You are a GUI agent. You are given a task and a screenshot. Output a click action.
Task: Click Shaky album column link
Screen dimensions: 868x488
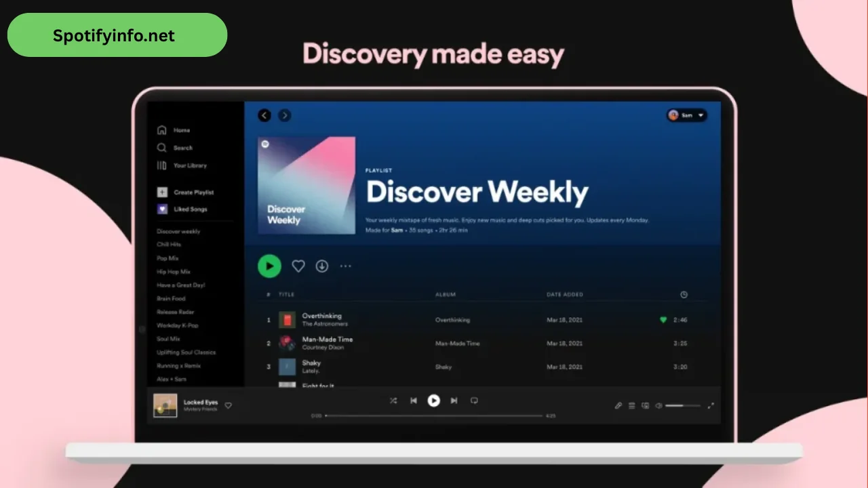pyautogui.click(x=443, y=367)
